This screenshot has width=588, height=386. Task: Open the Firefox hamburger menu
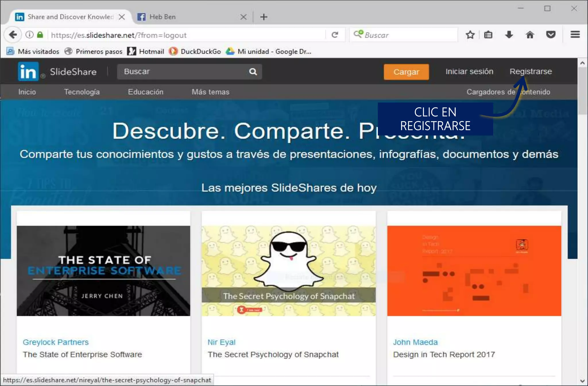point(575,35)
